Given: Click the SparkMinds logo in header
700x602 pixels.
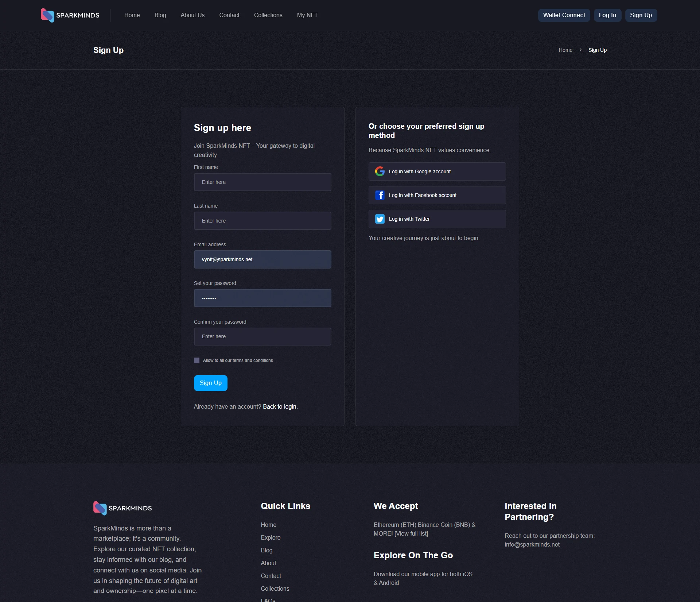Looking at the screenshot, I should [70, 15].
